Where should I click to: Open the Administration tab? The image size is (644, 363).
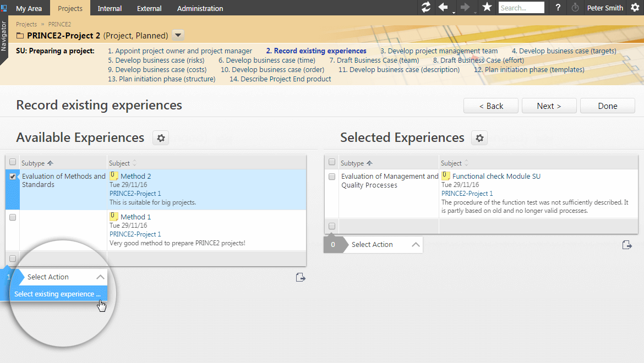pos(200,8)
